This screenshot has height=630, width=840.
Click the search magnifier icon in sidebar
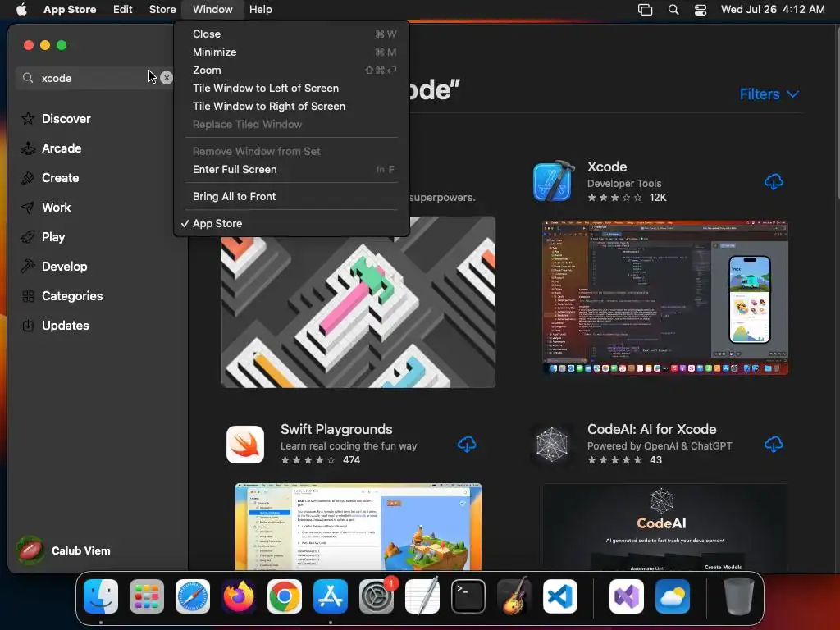point(28,78)
